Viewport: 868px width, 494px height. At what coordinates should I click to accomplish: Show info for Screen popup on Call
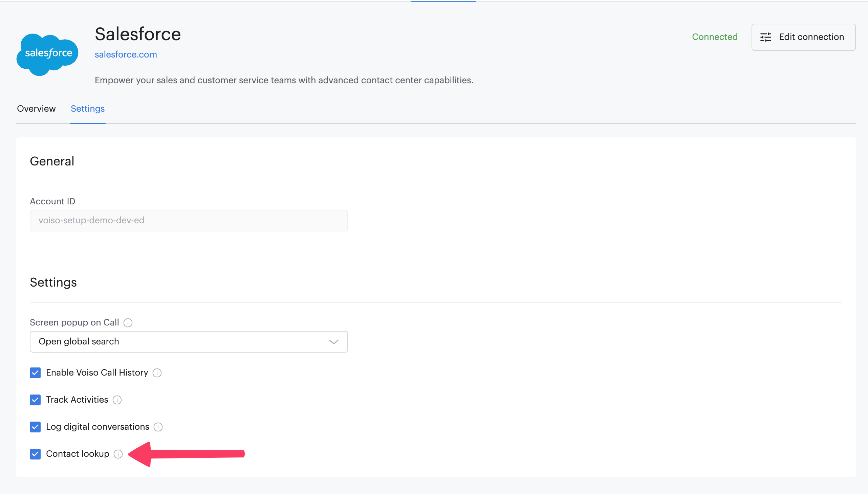tap(128, 323)
